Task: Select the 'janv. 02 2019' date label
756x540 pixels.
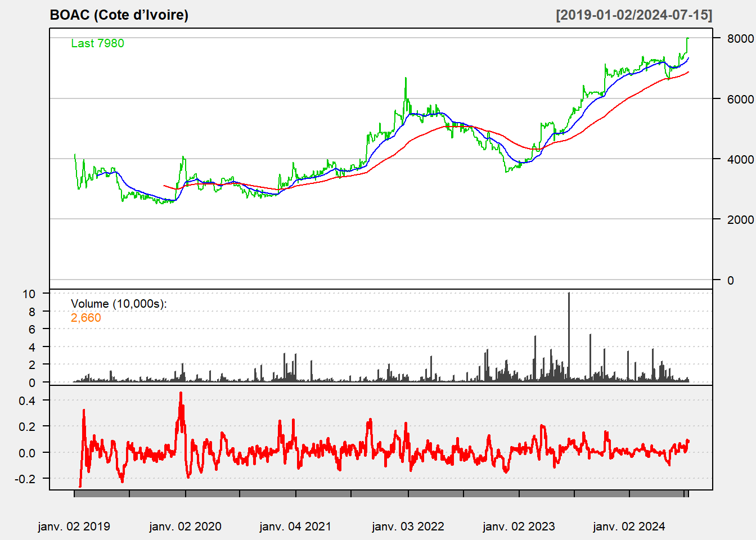Action: pyautogui.click(x=74, y=526)
